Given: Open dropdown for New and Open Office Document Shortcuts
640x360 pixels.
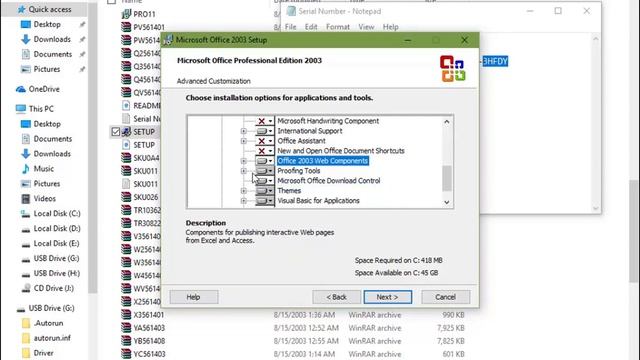Looking at the screenshot, I should click(264, 151).
